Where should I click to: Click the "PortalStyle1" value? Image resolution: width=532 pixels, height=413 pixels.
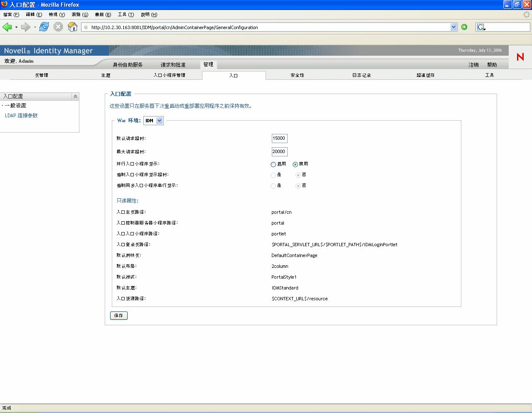pyautogui.click(x=284, y=277)
